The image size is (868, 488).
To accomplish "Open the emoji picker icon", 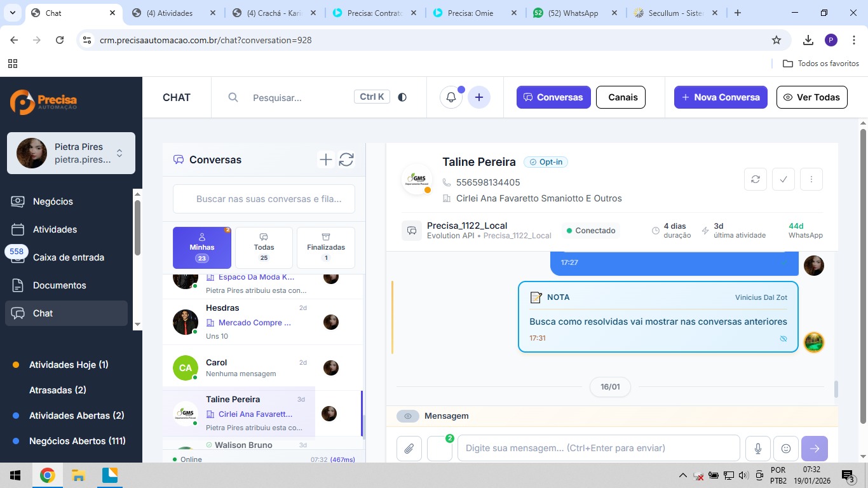I will click(786, 449).
